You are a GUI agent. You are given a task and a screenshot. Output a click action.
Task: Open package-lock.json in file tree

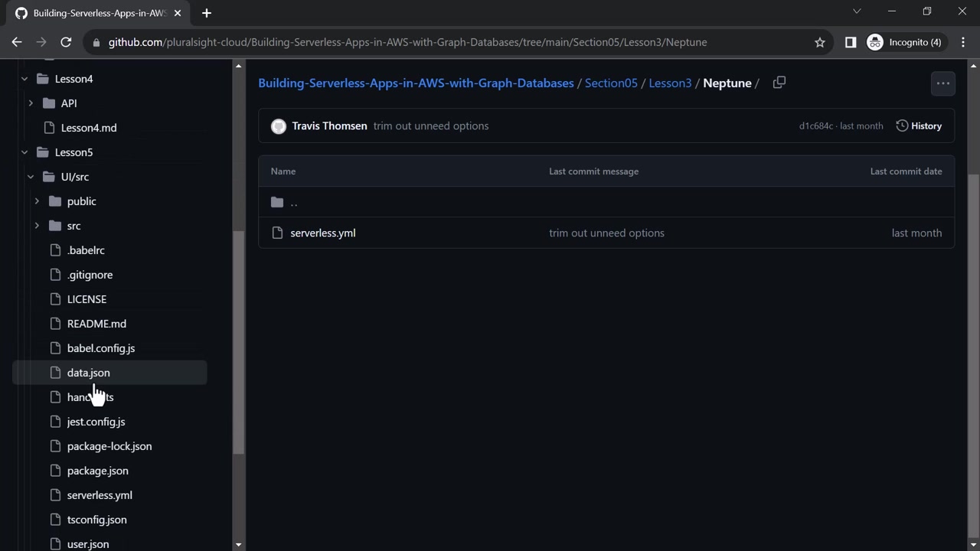(109, 446)
